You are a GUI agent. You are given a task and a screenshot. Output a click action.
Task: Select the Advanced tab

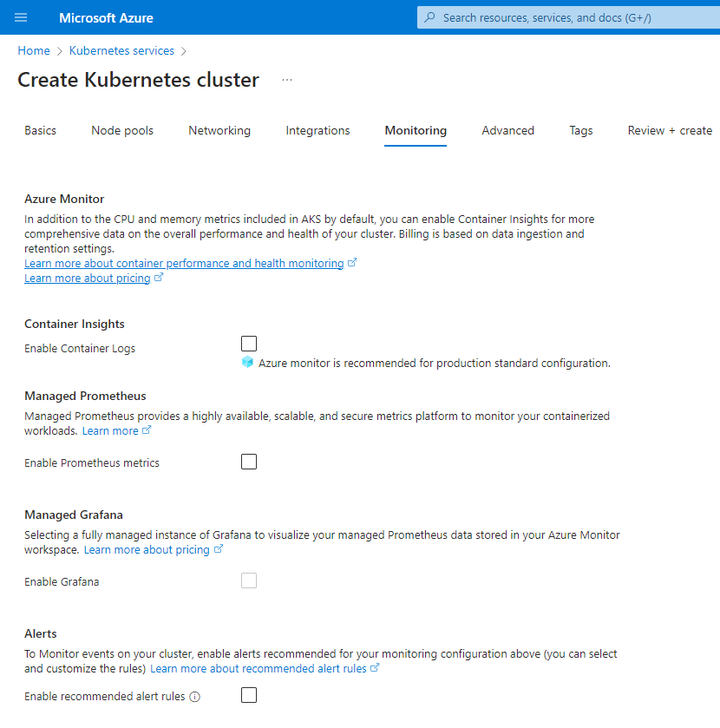[x=507, y=131]
